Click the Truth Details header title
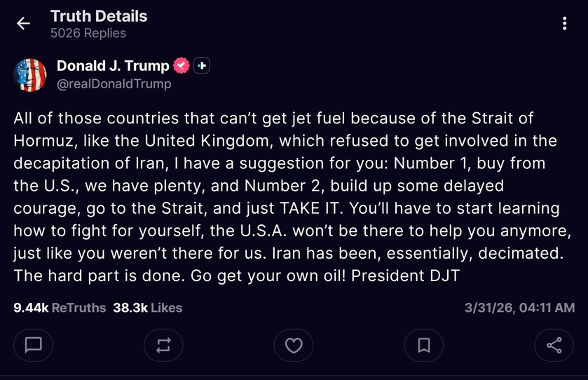 [99, 16]
